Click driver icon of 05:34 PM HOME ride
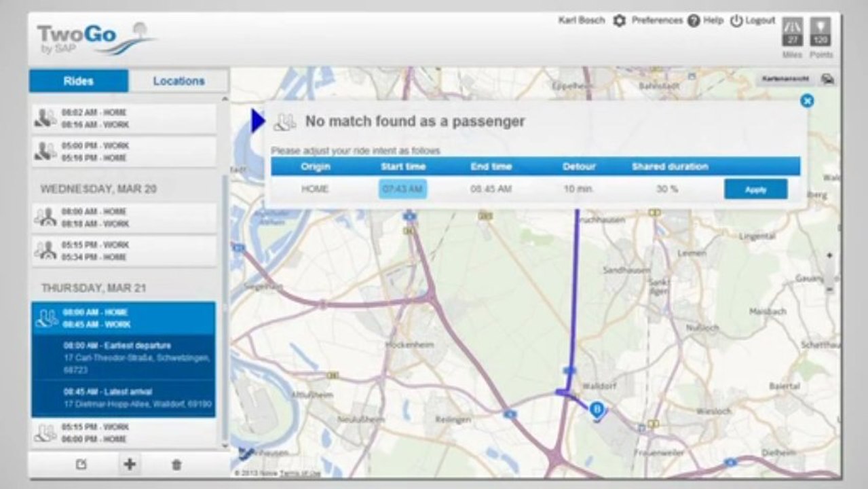868x489 pixels. (x=46, y=250)
